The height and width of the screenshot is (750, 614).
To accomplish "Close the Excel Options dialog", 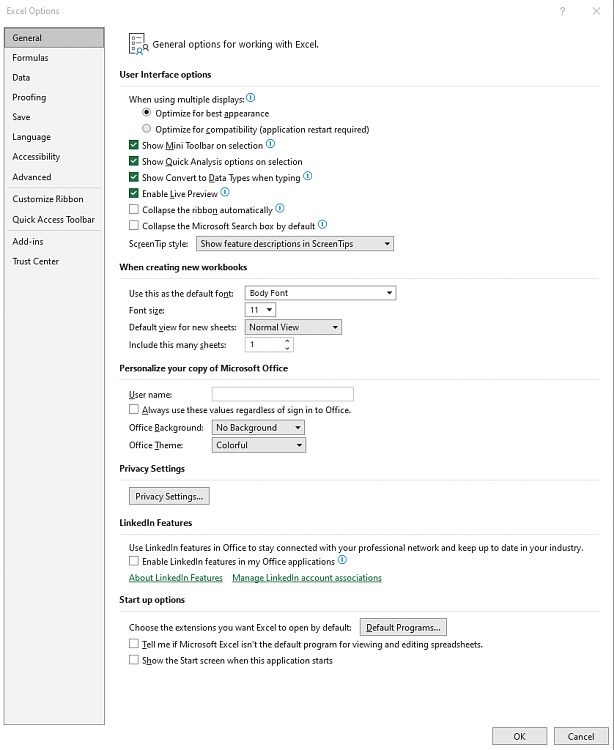I will click(x=596, y=11).
